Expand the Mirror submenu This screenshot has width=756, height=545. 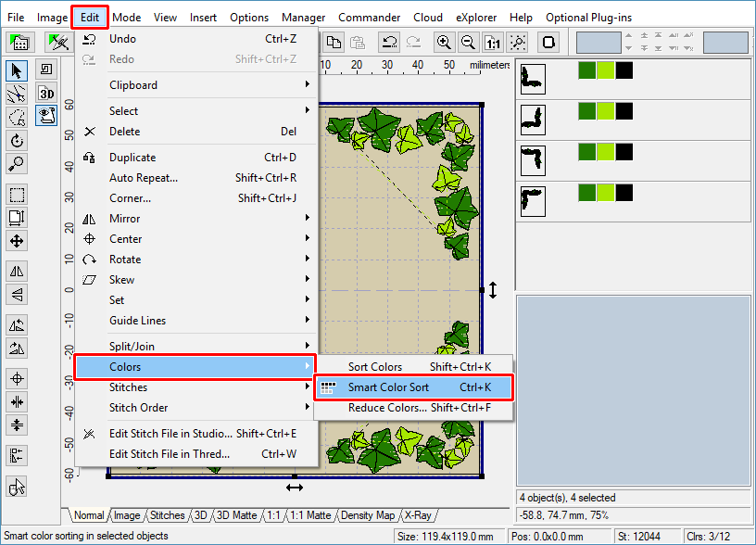[x=196, y=219]
